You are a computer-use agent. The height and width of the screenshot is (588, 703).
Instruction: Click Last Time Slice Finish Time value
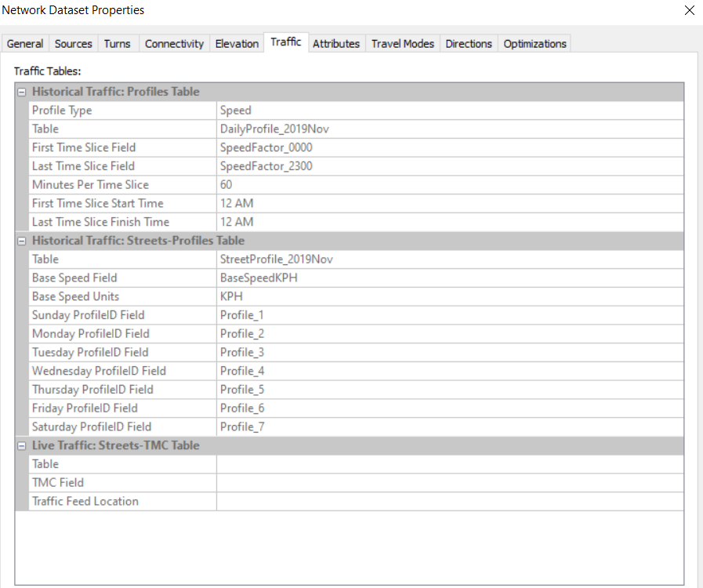coord(450,222)
